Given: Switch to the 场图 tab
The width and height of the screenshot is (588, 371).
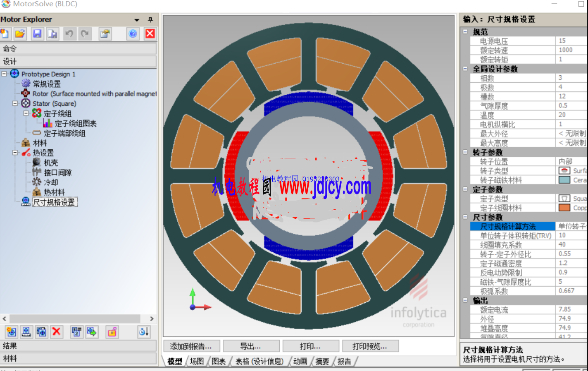Looking at the screenshot, I should [x=197, y=361].
